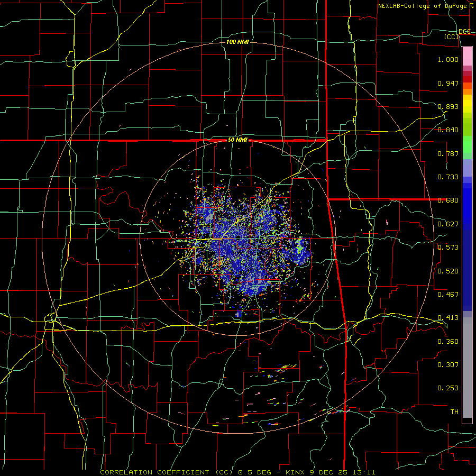Click the 0.307 value on the color scale

point(448,365)
